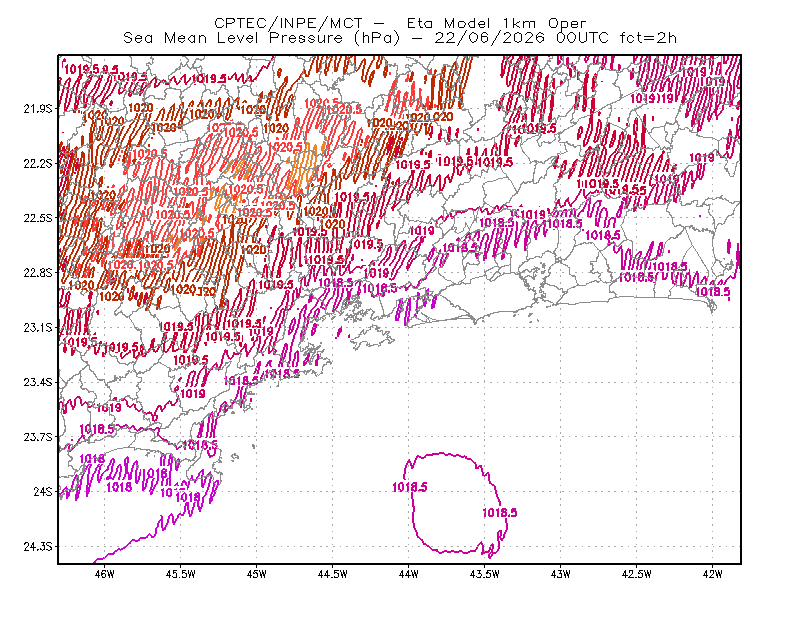Select the 21.9S latitude axis label
This screenshot has height=618, width=800.
point(38,109)
